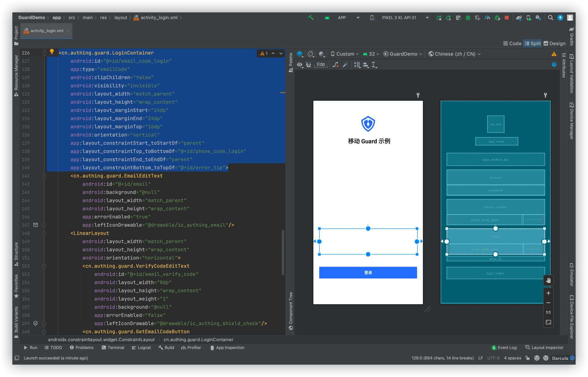Click the zoom in plus control
The width and height of the screenshot is (588, 377).
548,293
